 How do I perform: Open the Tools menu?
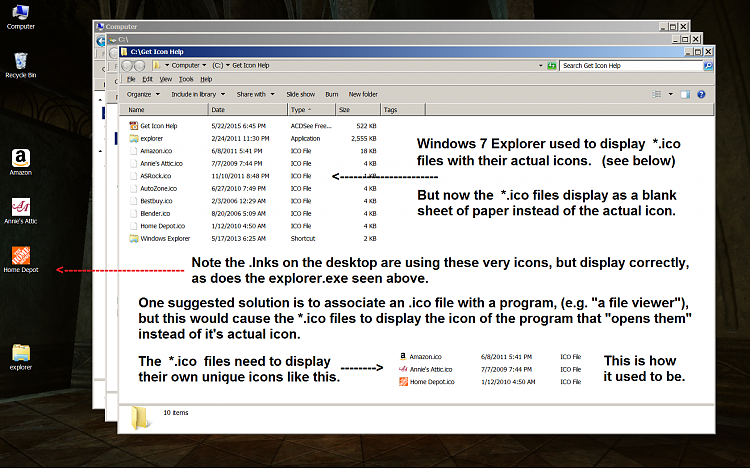186,79
